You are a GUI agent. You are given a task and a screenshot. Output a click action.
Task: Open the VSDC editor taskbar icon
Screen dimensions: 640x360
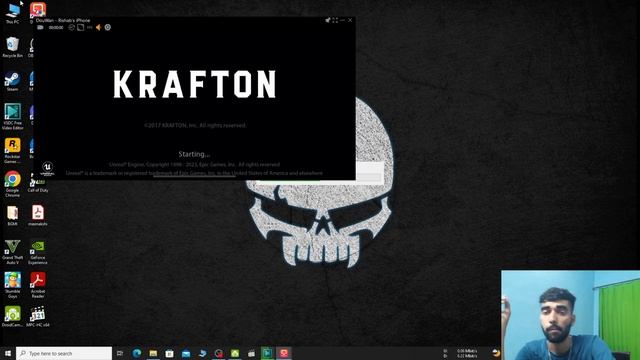(x=267, y=353)
